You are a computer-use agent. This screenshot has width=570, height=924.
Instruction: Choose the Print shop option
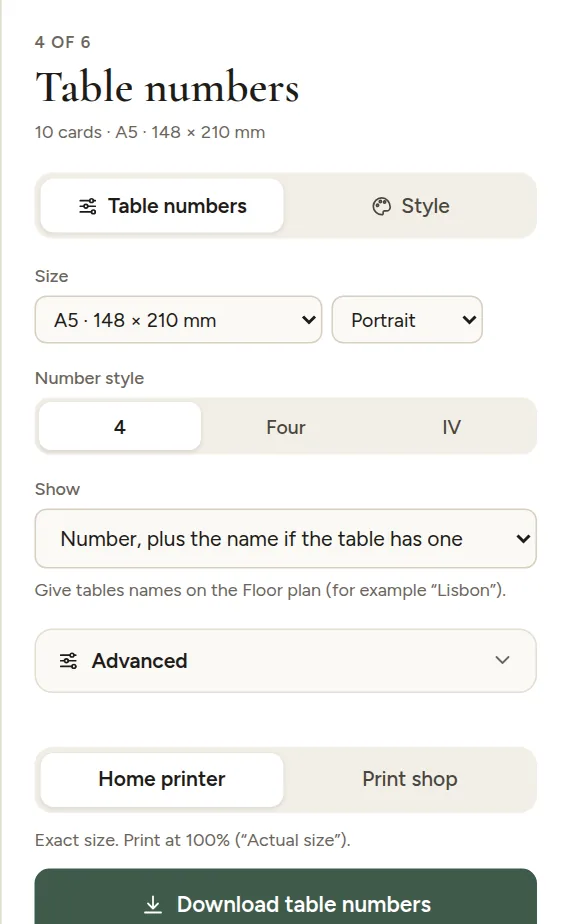point(410,779)
